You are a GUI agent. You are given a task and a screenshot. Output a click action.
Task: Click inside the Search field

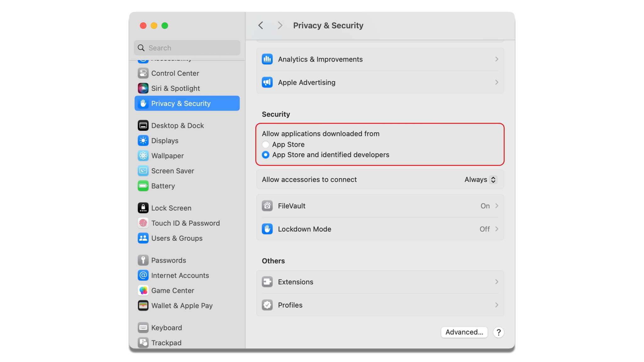(187, 48)
